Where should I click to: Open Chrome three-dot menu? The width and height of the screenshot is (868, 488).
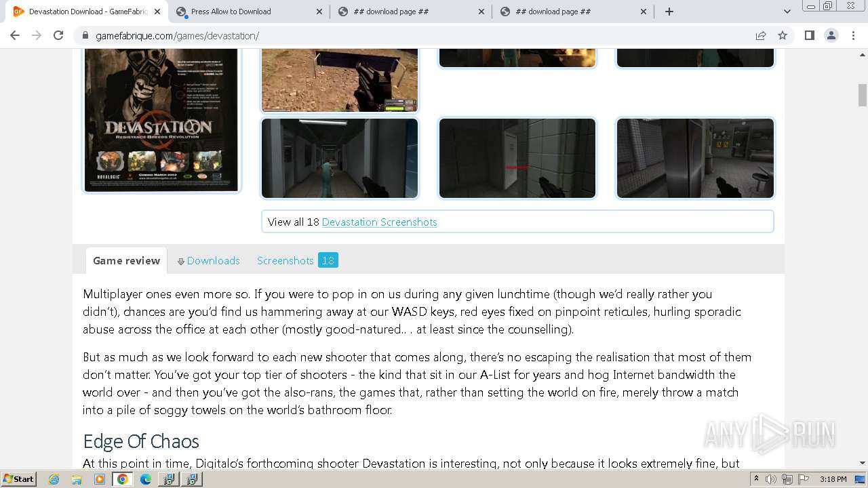[853, 35]
